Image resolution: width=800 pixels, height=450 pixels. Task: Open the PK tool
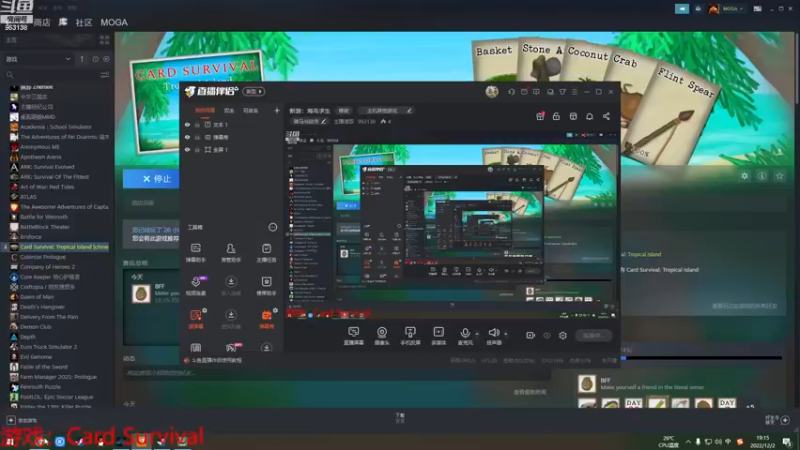232,348
